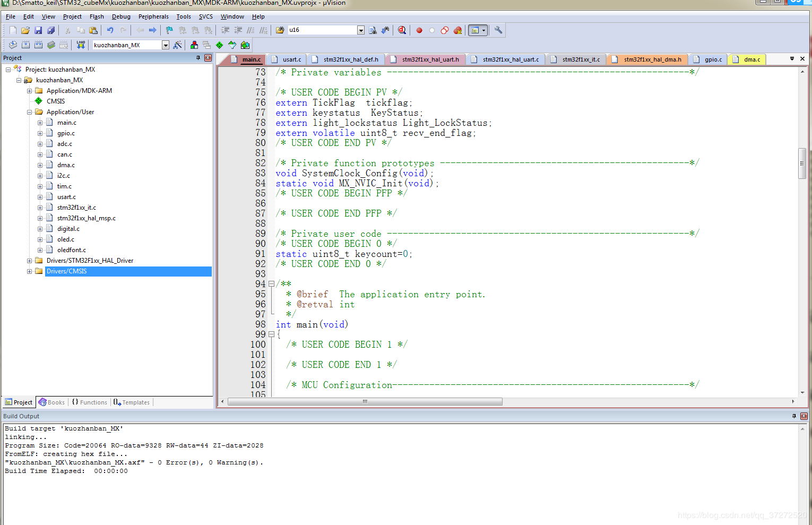Click the Save file toolbar icon
Viewport: 812px width, 525px height.
[38, 30]
